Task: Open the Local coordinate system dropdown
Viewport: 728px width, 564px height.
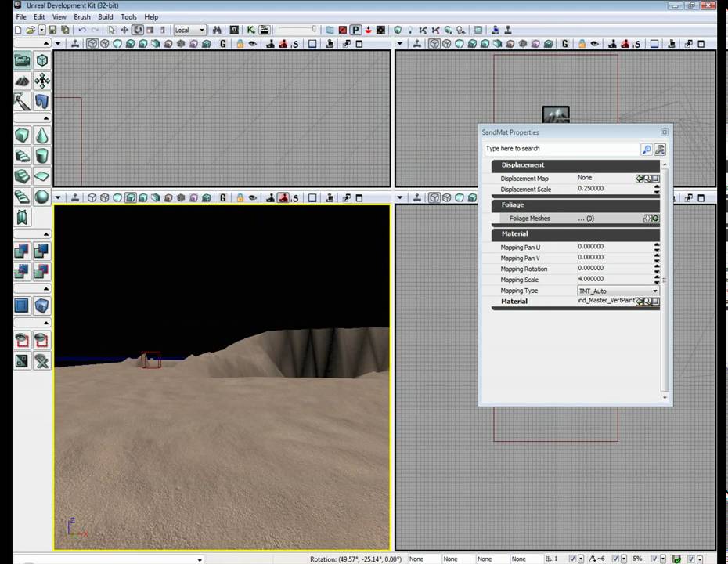Action: click(190, 31)
